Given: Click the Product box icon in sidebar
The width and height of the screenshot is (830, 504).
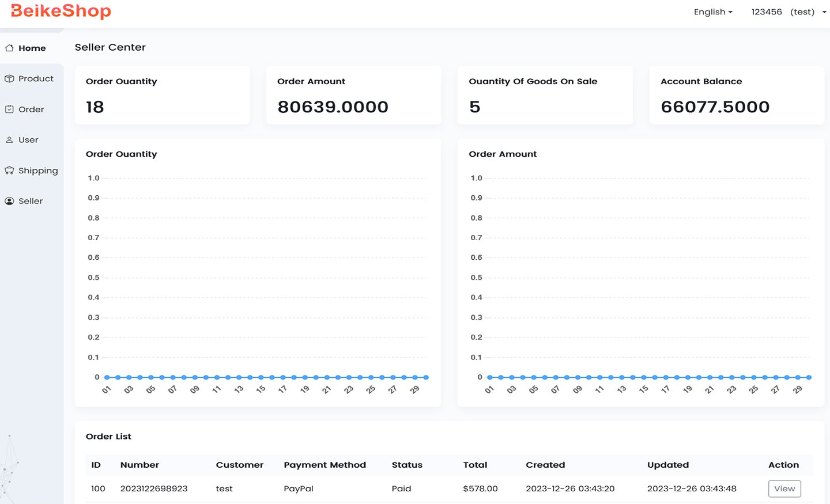Looking at the screenshot, I should click(x=9, y=78).
